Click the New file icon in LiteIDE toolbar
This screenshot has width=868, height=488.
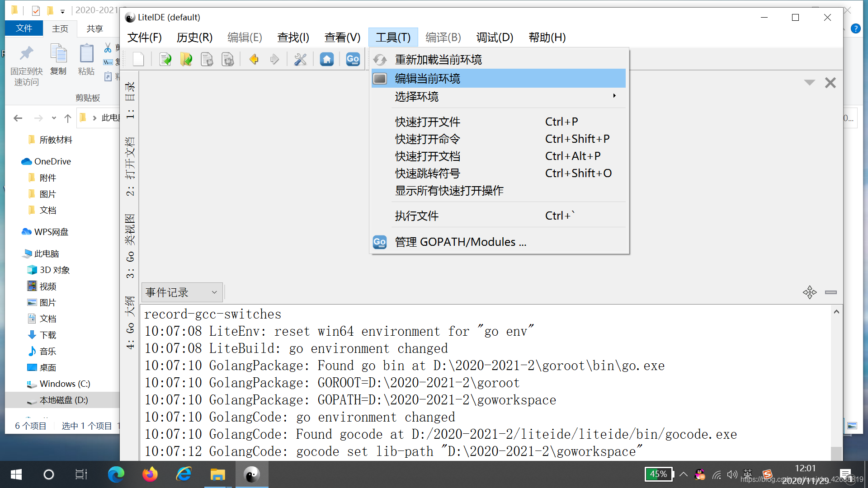pos(138,59)
